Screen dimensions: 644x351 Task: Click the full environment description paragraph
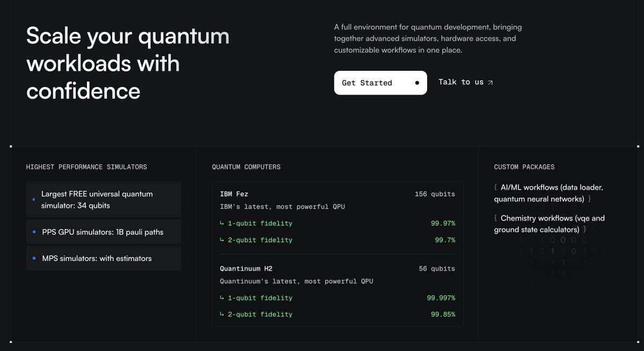click(428, 38)
